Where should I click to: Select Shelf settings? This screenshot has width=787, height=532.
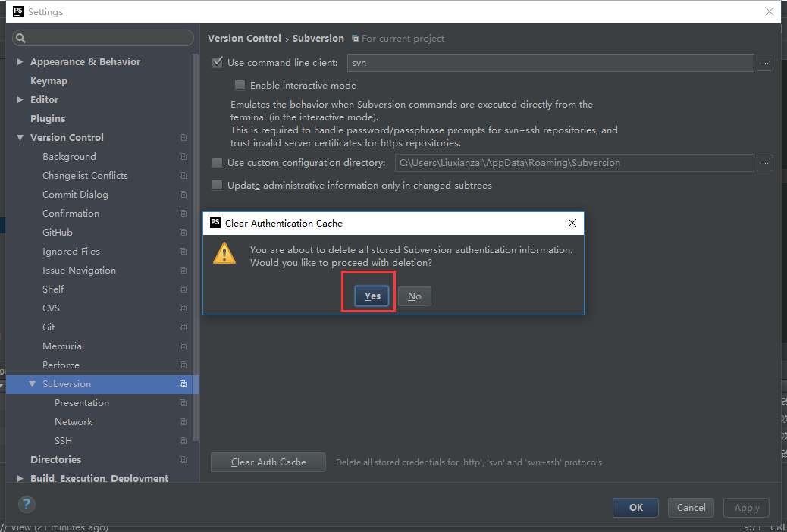click(x=53, y=289)
